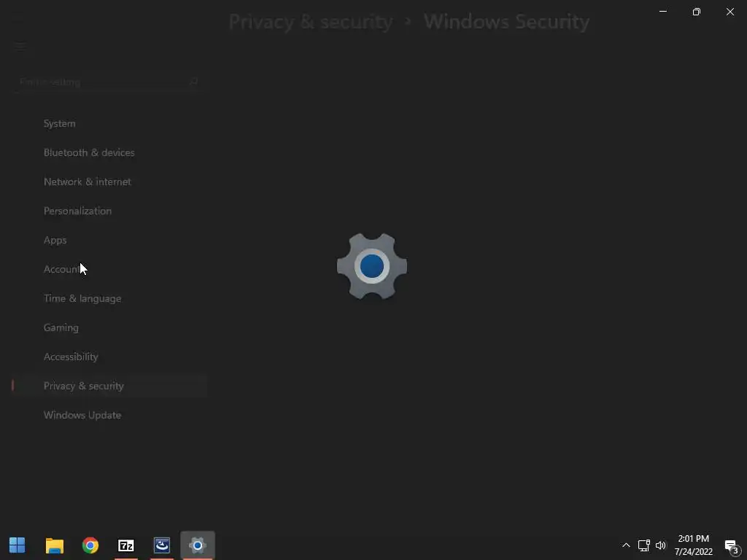747x560 pixels.
Task: Launch Google Chrome from taskbar
Action: pos(90,545)
